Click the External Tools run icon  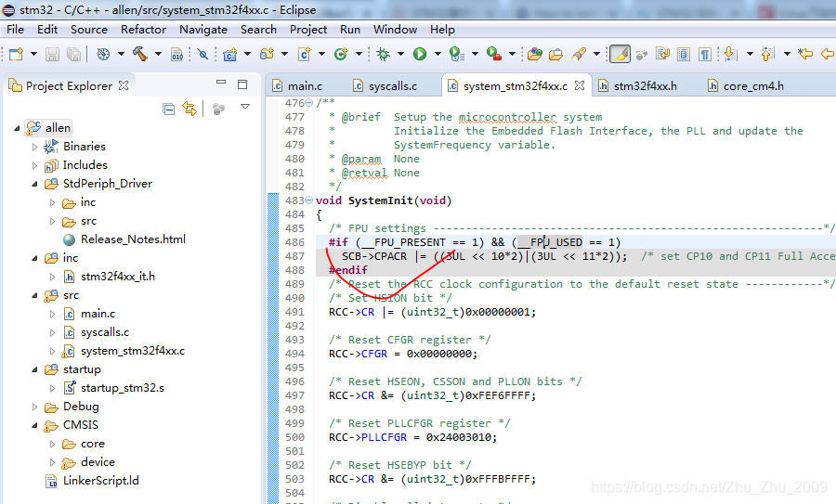[x=494, y=54]
